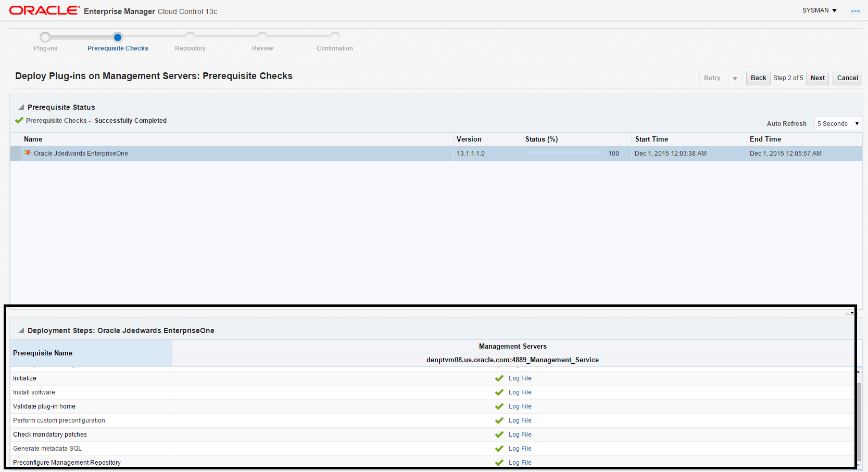Click the Back button
The width and height of the screenshot is (868, 472).
pos(758,78)
